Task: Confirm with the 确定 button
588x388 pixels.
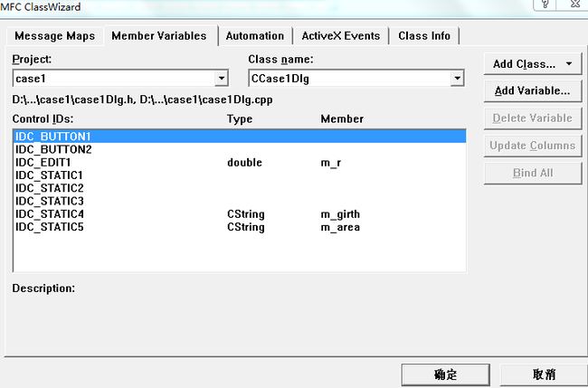Action: pyautogui.click(x=445, y=374)
